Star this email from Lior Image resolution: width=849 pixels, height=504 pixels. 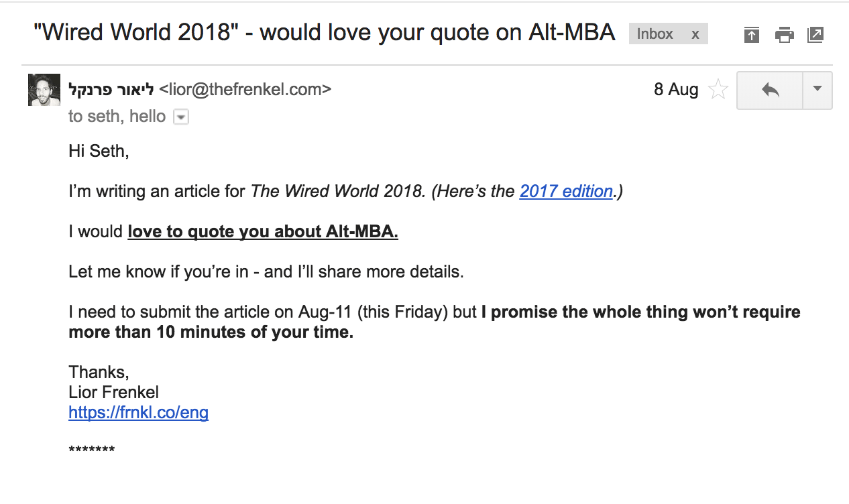tap(718, 90)
